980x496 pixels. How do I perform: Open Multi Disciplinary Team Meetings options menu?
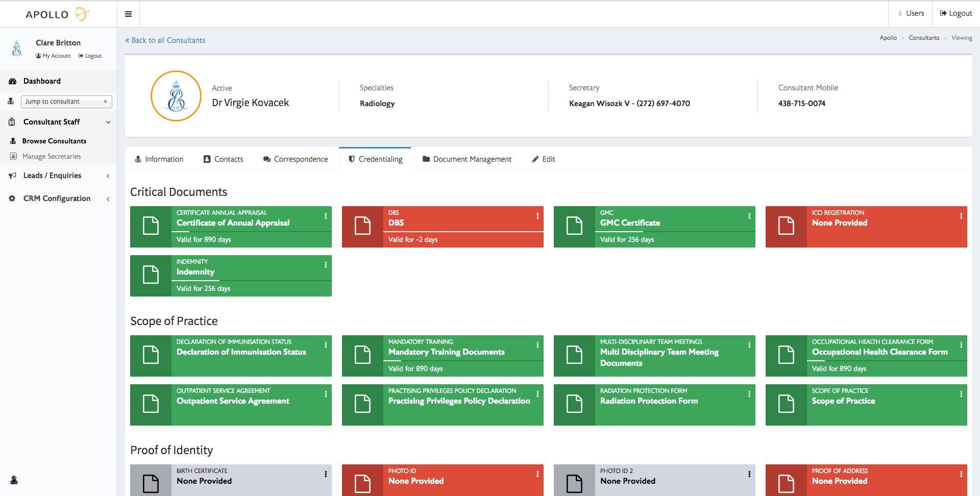(749, 345)
